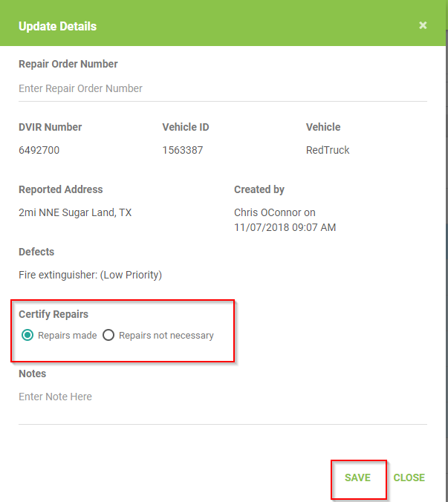Click the Vehicle ID value 1563387
Image resolution: width=448 pixels, height=502 pixels.
tap(182, 150)
